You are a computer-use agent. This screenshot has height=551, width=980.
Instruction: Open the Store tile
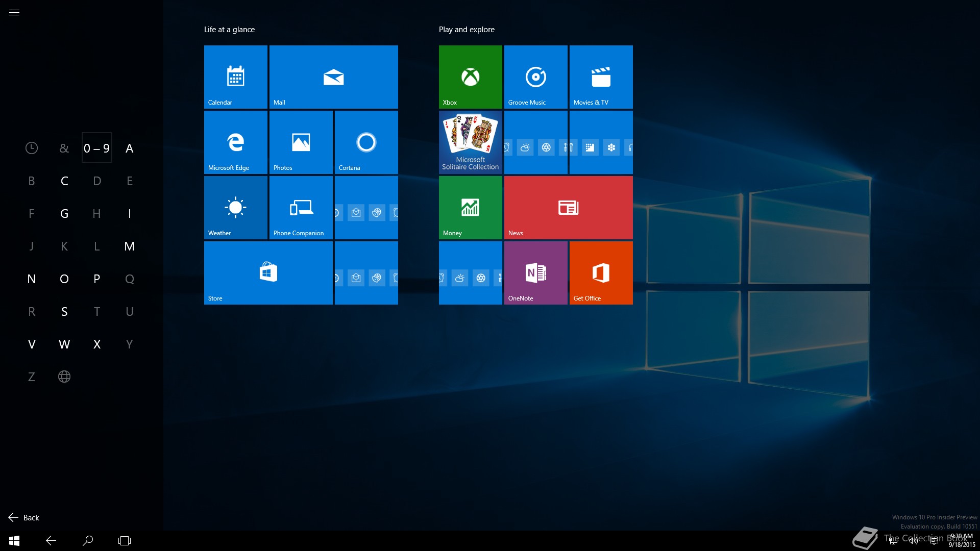[268, 273]
